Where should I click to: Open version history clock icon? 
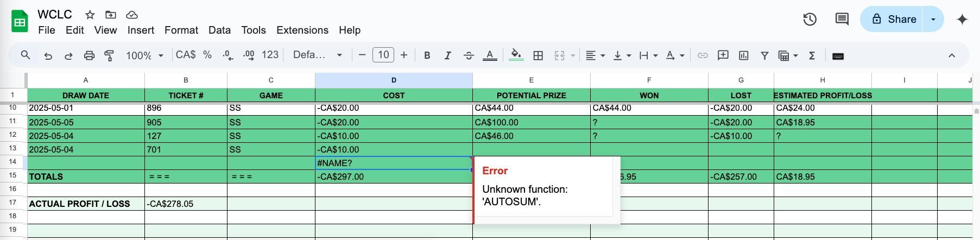(x=810, y=20)
